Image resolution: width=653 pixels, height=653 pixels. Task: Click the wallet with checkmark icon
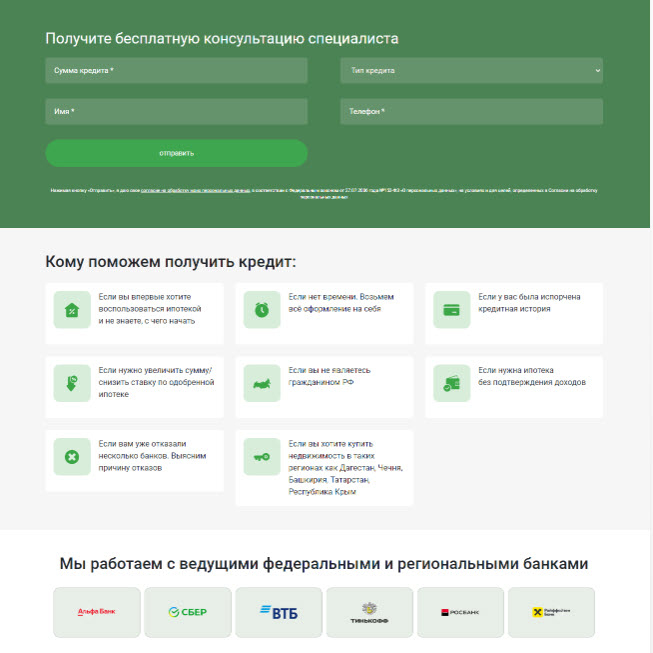(x=451, y=383)
